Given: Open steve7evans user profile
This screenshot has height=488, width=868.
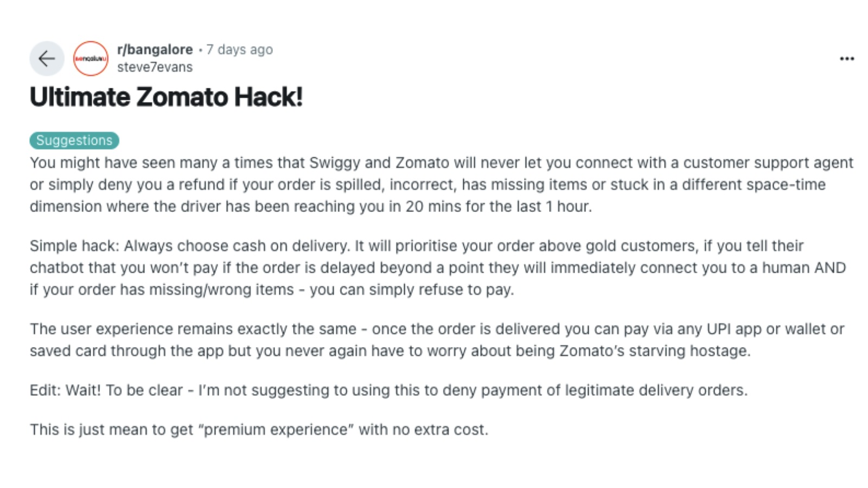Looking at the screenshot, I should (155, 67).
